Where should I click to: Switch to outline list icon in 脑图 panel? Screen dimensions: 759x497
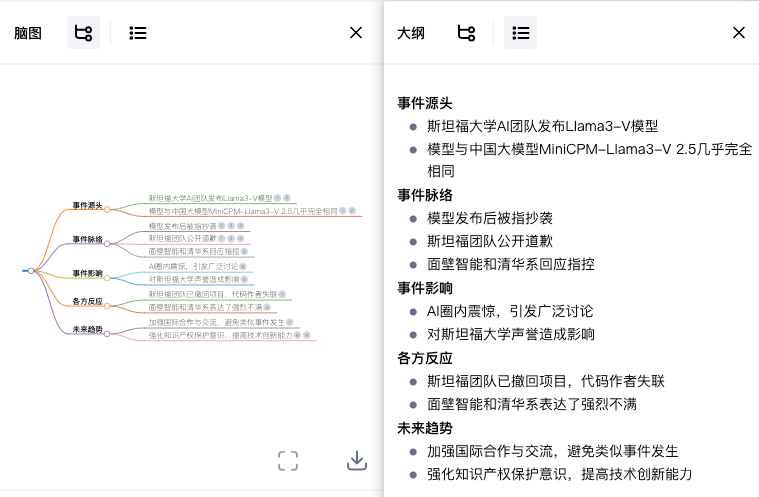(138, 33)
